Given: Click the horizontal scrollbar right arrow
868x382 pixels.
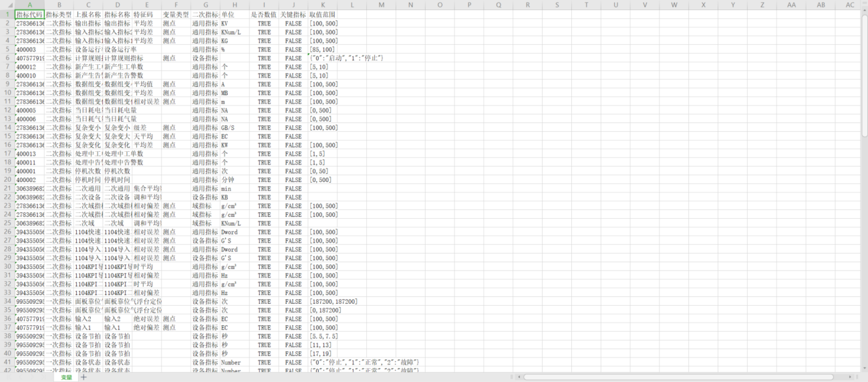Looking at the screenshot, I should point(851,377).
